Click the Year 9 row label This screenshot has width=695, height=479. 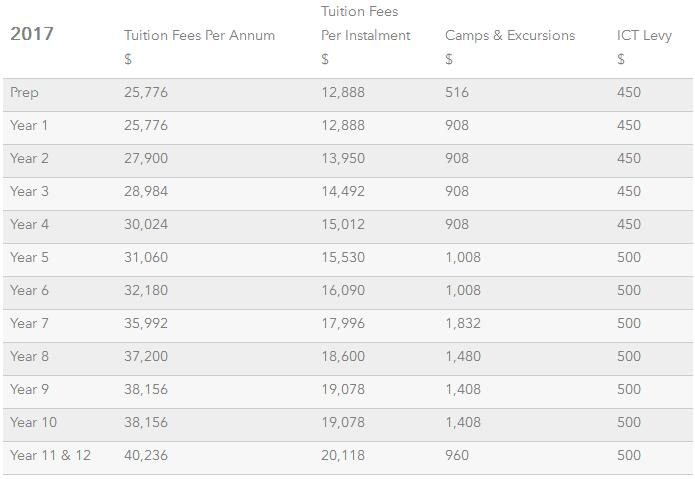point(29,389)
